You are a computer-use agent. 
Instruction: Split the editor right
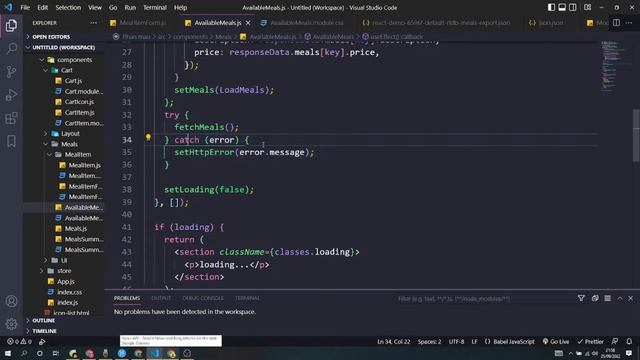(616, 23)
